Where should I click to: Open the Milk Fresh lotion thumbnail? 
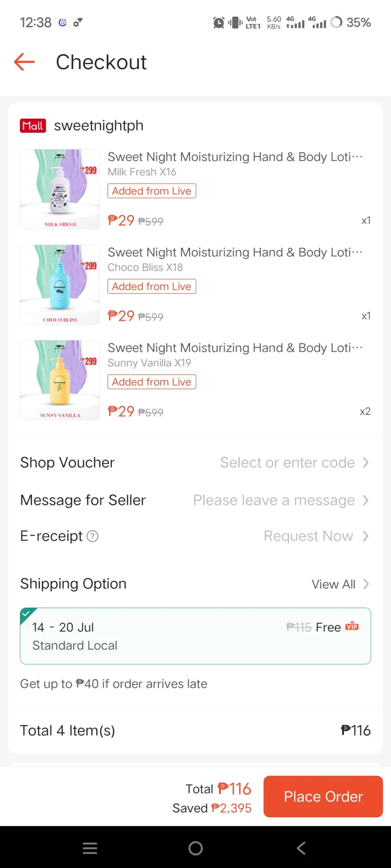(60, 189)
